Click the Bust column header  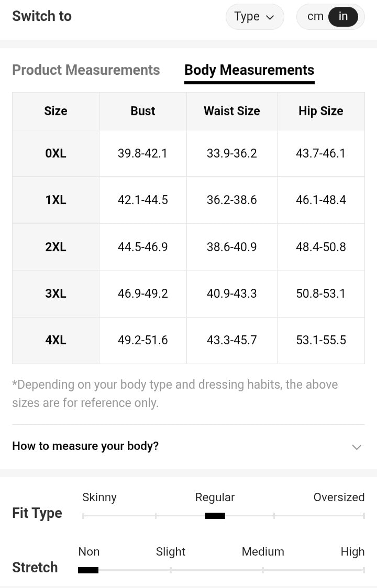(x=143, y=111)
